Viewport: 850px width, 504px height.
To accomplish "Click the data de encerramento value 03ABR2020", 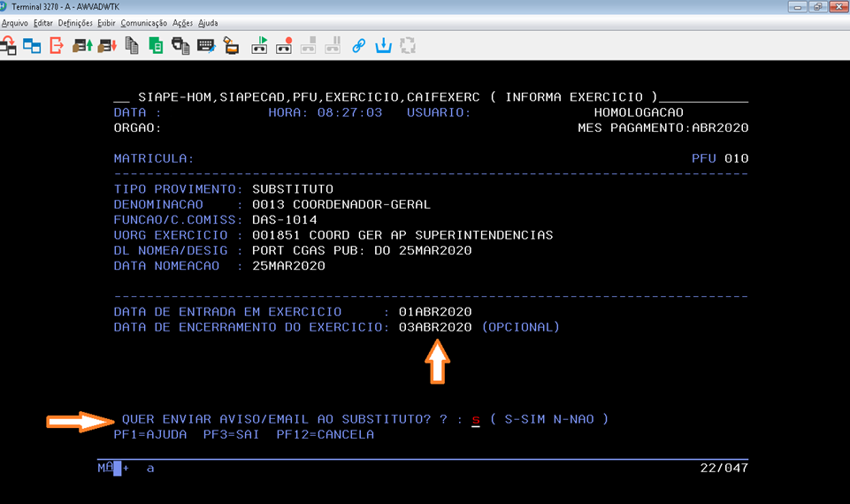I will [435, 327].
